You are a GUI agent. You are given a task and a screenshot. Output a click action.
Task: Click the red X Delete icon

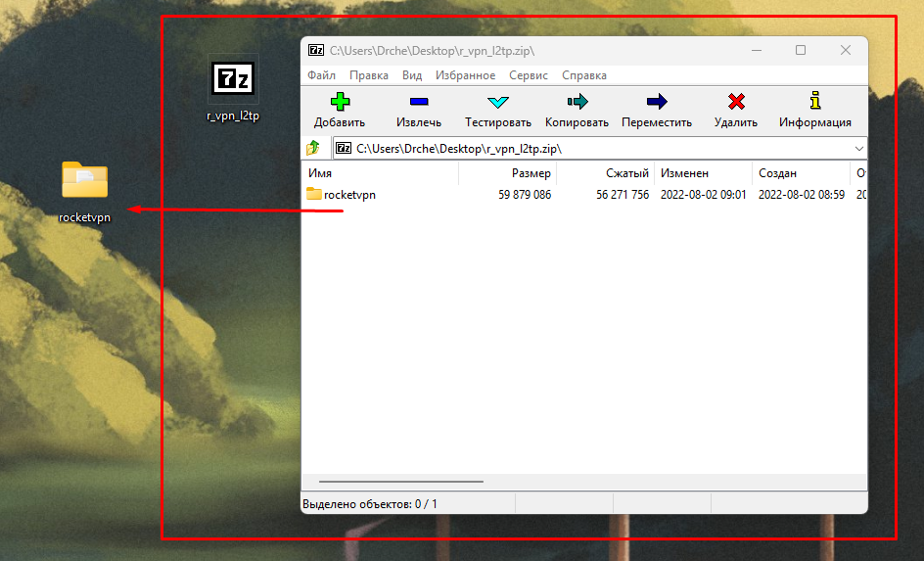736,102
